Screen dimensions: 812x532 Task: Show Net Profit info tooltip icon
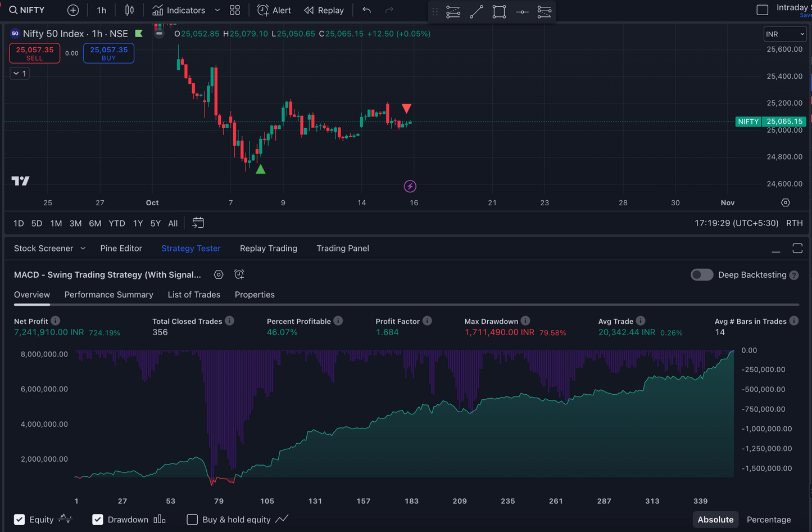click(55, 321)
